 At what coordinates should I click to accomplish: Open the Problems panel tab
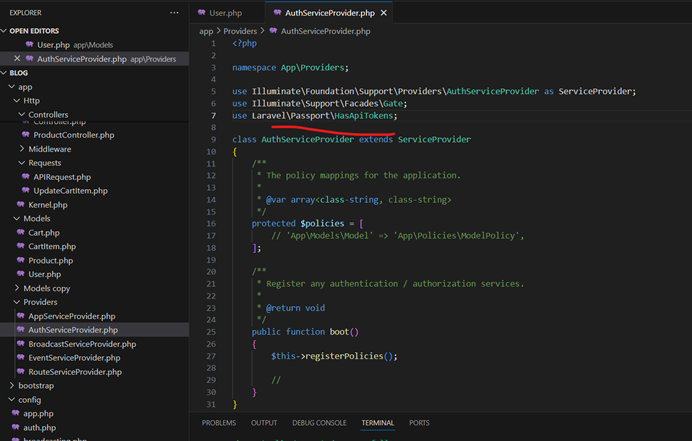coord(219,422)
